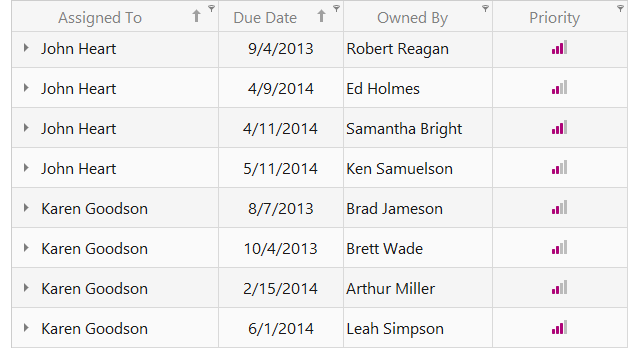
Task: Select the 2/15/2014 due date cell
Action: (281, 288)
